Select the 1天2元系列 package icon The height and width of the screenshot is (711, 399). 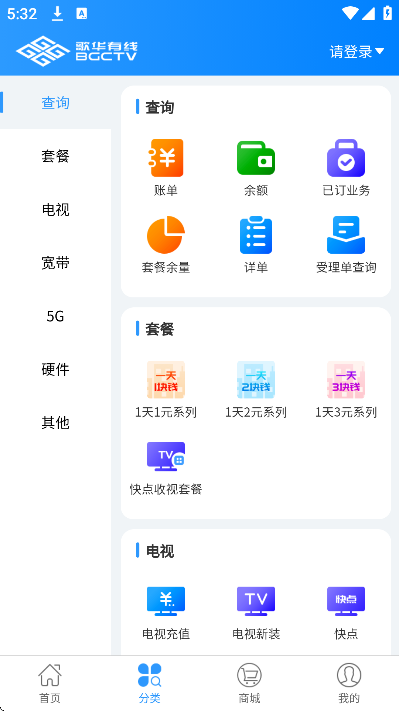click(256, 380)
